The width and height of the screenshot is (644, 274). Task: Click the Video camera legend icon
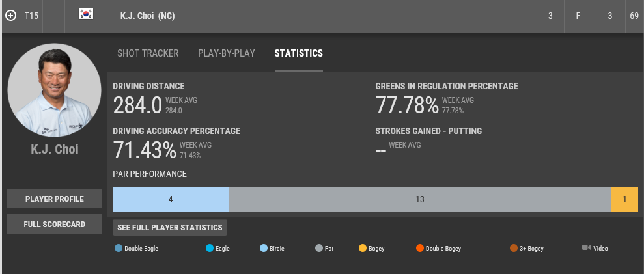click(x=585, y=248)
